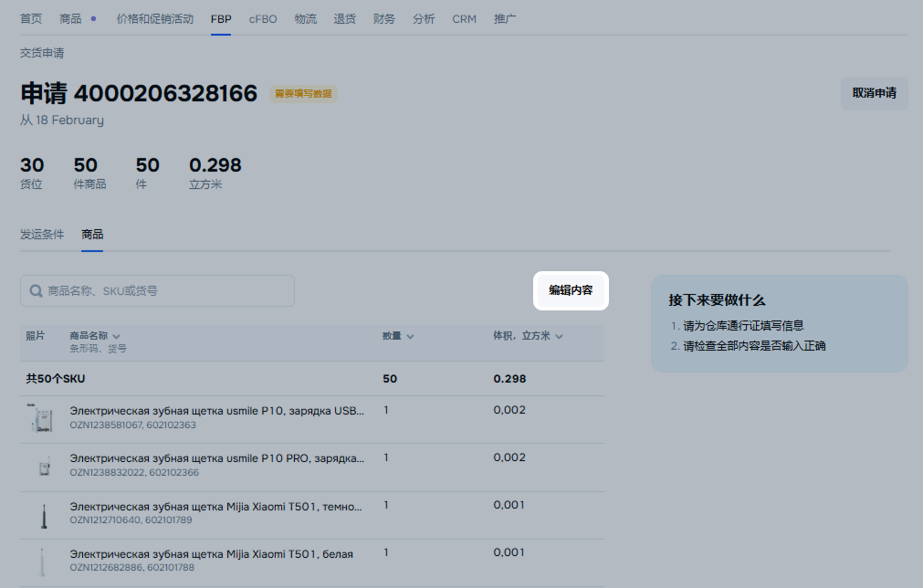Click the search magnifier icon
Screen dimensions: 923x588
(x=37, y=291)
